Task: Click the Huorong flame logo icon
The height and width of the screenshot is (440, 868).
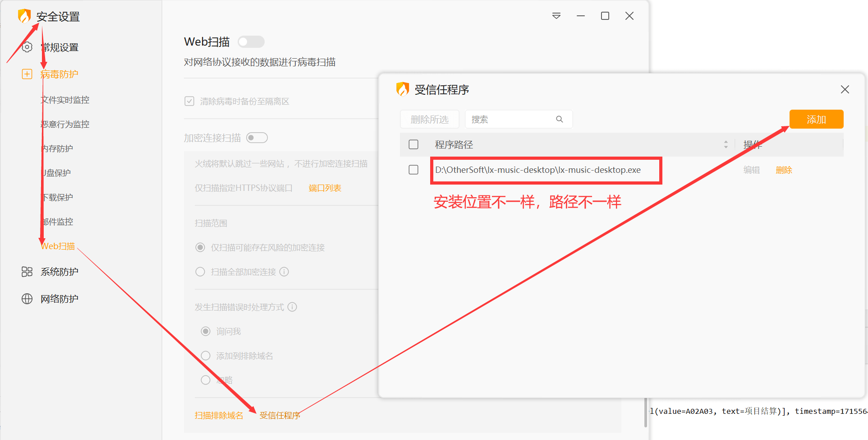Action: (x=24, y=15)
